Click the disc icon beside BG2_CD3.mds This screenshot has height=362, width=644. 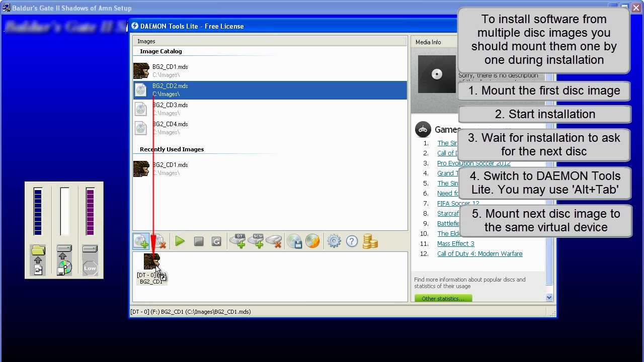[x=141, y=109]
